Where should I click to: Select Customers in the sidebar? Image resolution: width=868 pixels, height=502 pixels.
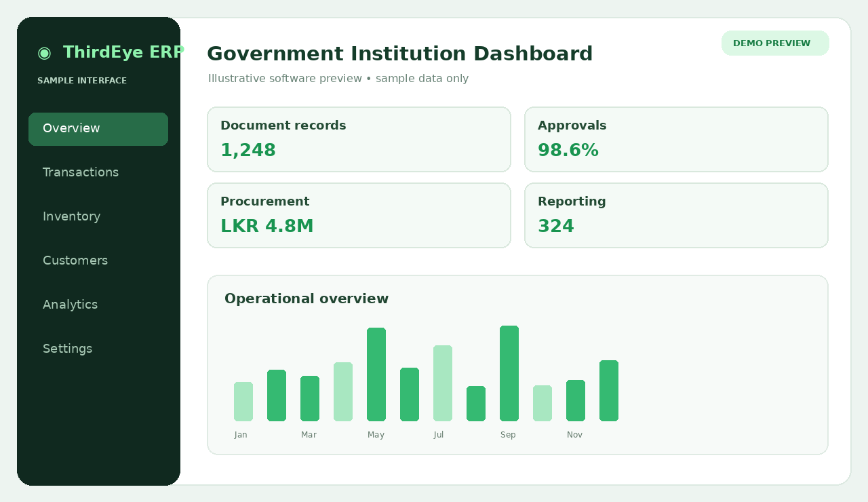[x=75, y=260]
